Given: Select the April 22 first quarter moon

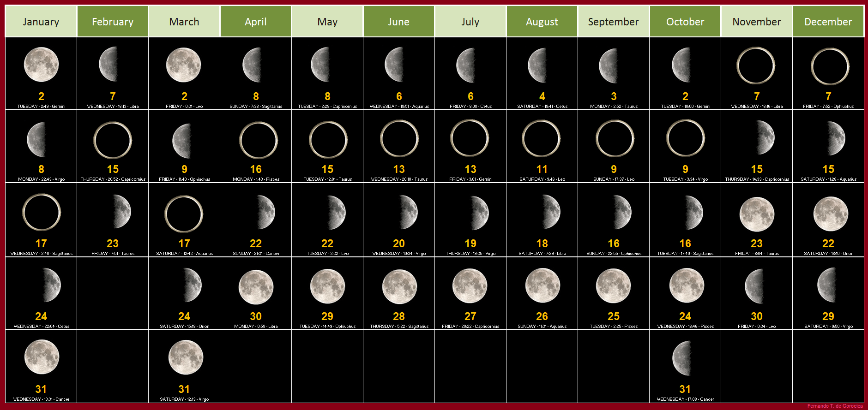Looking at the screenshot, I should [266, 212].
